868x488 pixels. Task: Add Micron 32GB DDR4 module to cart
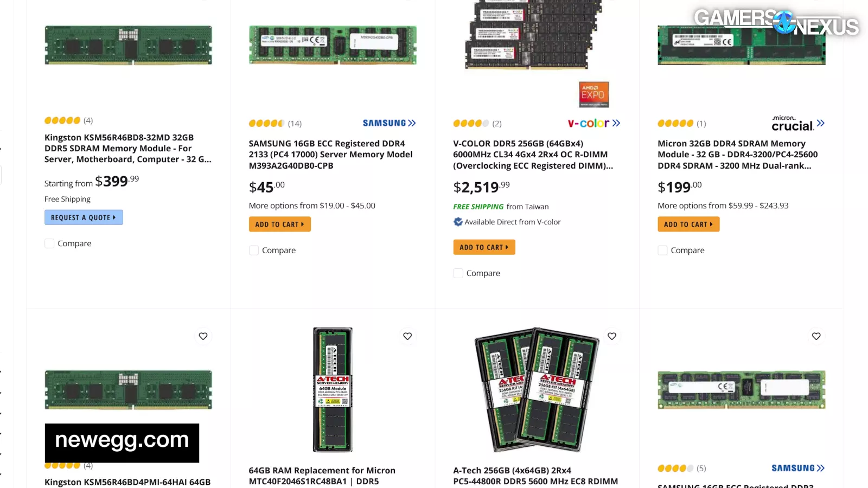click(x=688, y=224)
